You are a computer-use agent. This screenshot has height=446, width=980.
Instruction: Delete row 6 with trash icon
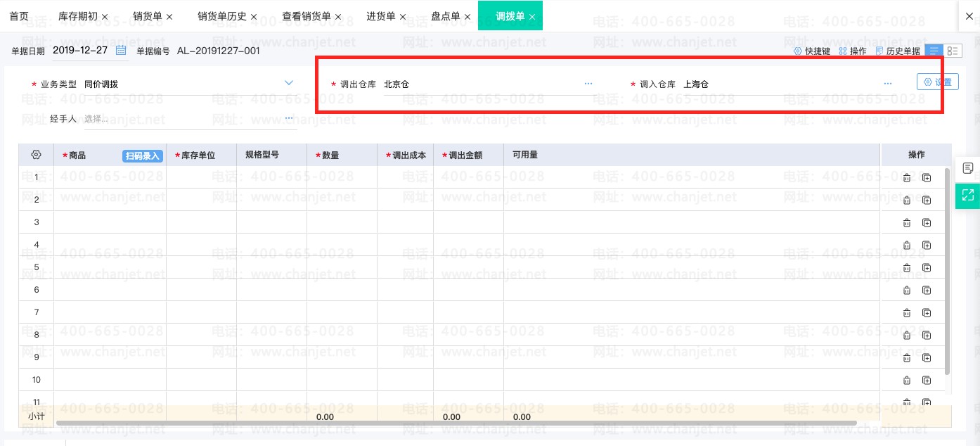(x=907, y=291)
